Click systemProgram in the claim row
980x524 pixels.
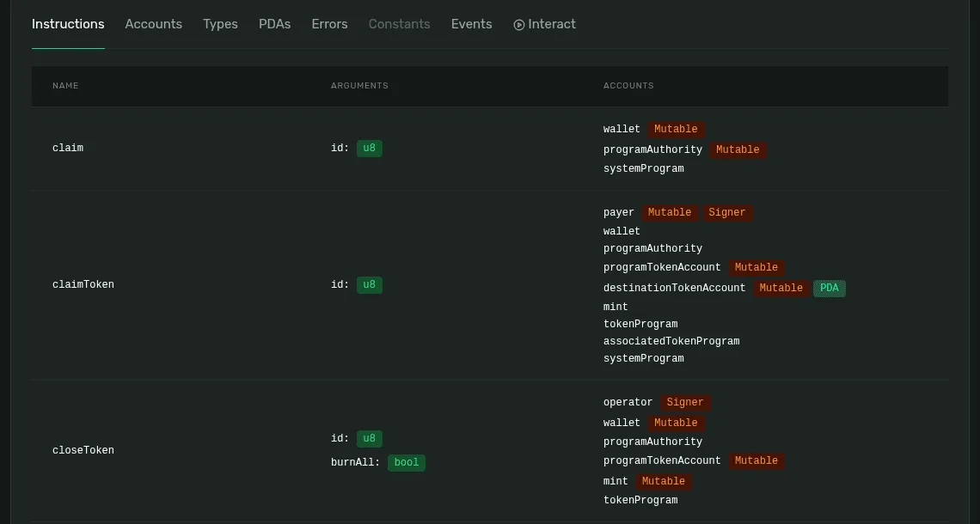(x=643, y=168)
